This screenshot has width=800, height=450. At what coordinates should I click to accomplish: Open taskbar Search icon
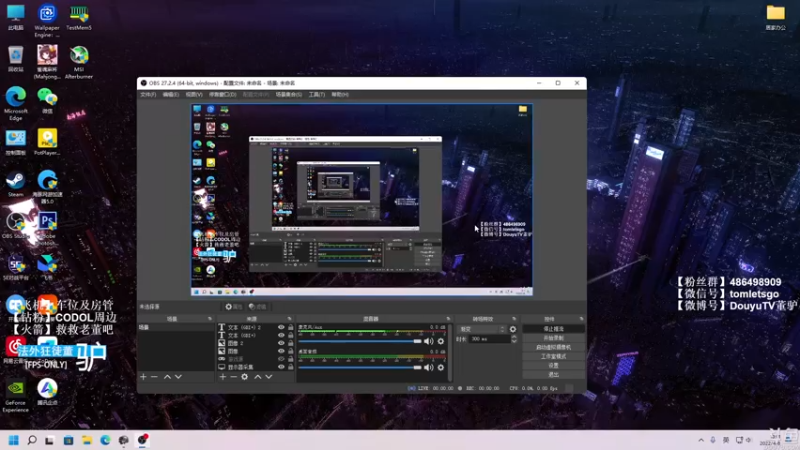(x=32, y=440)
